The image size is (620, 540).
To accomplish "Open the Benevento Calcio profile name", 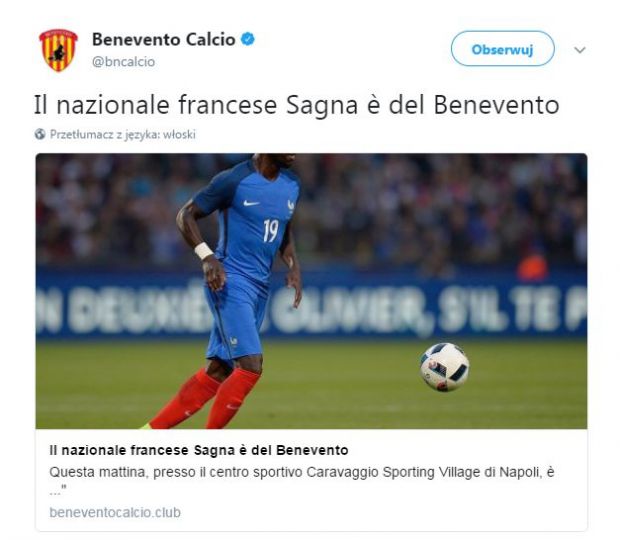I will coord(164,40).
